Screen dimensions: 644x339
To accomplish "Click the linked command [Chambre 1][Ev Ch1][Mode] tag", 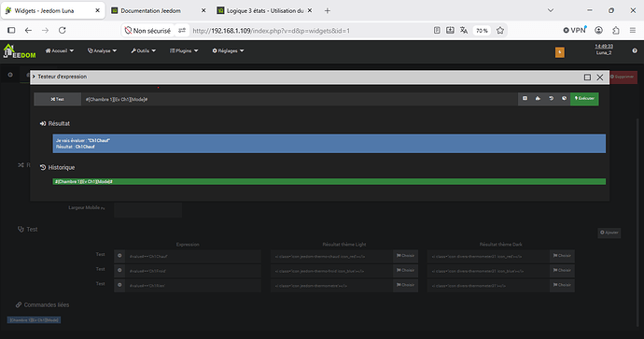I will [x=35, y=319].
